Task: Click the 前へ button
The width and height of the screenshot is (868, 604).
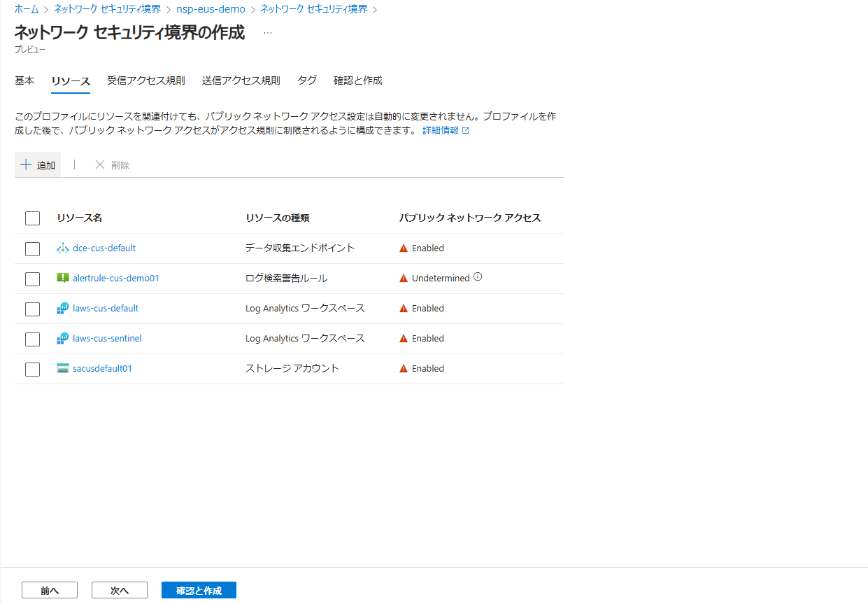Action: (x=50, y=590)
